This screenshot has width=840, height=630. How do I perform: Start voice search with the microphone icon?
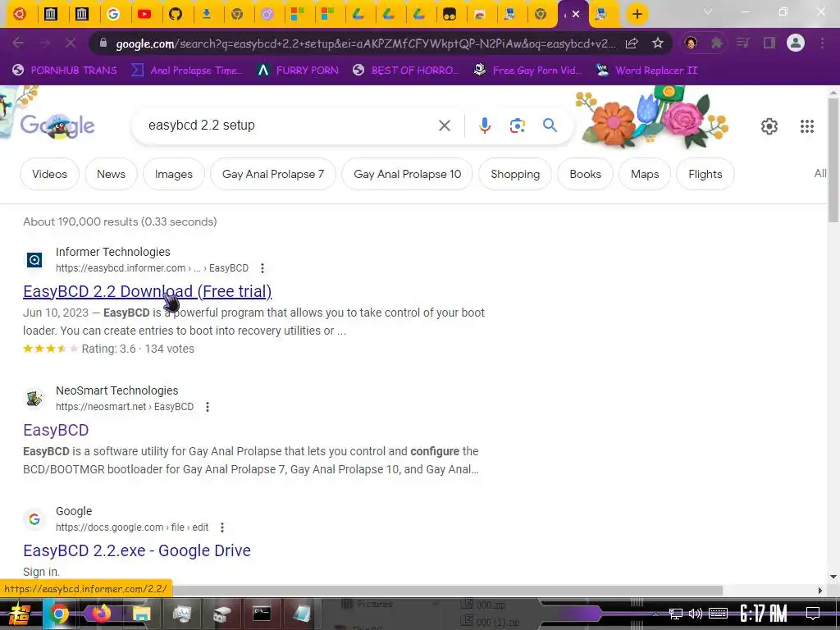[x=484, y=126]
